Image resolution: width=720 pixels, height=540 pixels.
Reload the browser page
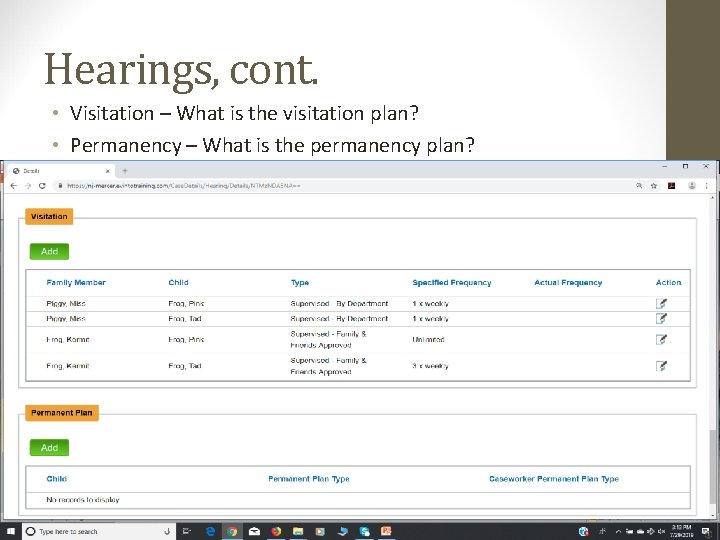[x=42, y=186]
